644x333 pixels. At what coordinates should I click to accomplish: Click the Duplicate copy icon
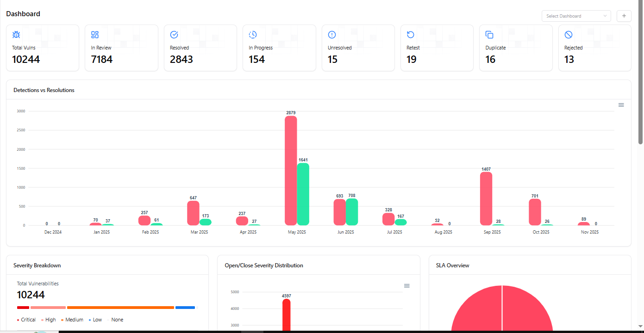[489, 35]
